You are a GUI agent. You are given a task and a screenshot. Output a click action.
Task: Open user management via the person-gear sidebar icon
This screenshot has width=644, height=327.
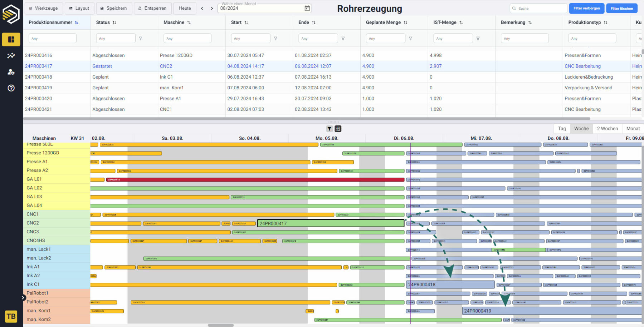tap(11, 72)
